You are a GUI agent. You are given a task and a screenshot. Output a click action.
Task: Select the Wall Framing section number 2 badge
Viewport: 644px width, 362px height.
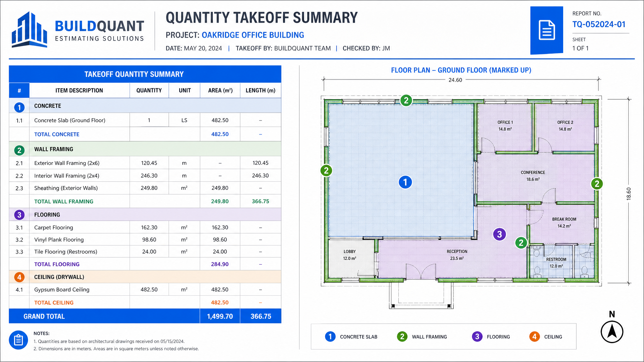[x=19, y=150]
